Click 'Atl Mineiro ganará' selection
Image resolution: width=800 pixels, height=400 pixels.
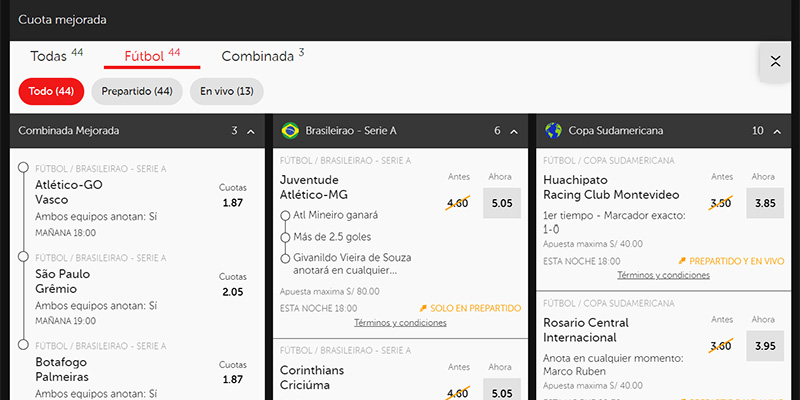(335, 215)
